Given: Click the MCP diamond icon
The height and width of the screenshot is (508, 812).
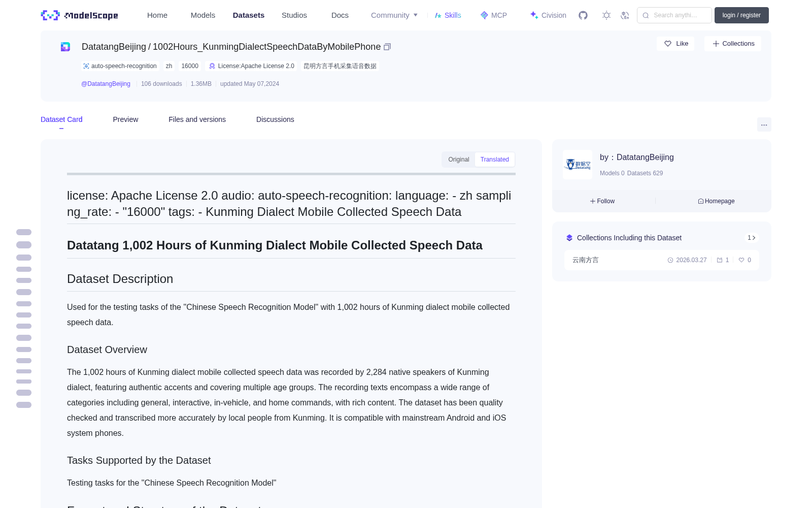Looking at the screenshot, I should [x=484, y=15].
